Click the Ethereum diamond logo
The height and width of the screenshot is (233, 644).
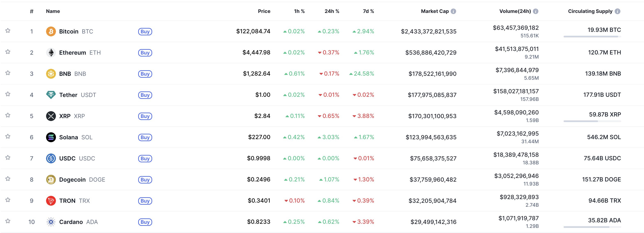51,53
